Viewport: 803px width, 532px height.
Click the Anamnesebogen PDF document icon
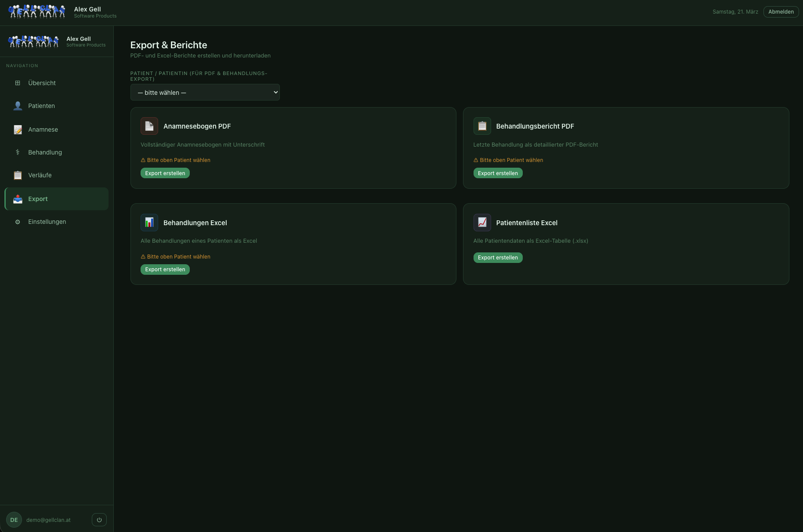tap(149, 126)
